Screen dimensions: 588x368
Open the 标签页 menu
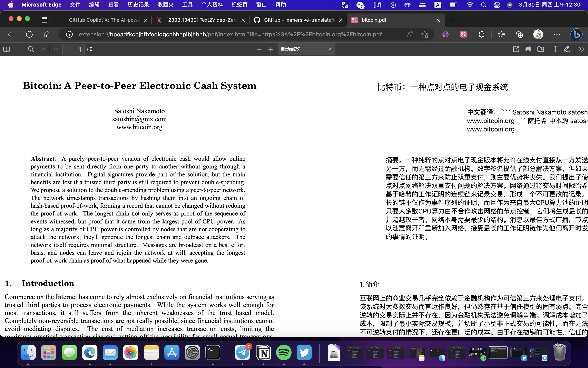[239, 5]
